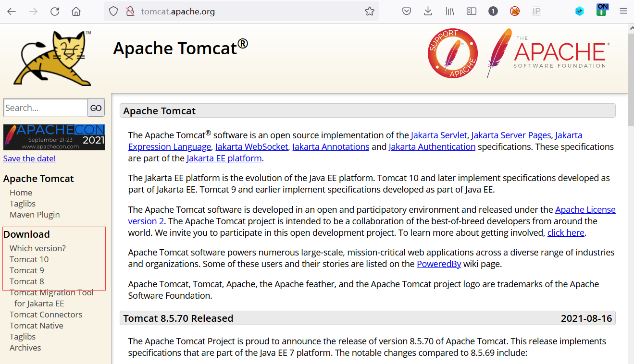Follow the Jakarta EE platform link
This screenshot has width=634, height=364.
(224, 158)
